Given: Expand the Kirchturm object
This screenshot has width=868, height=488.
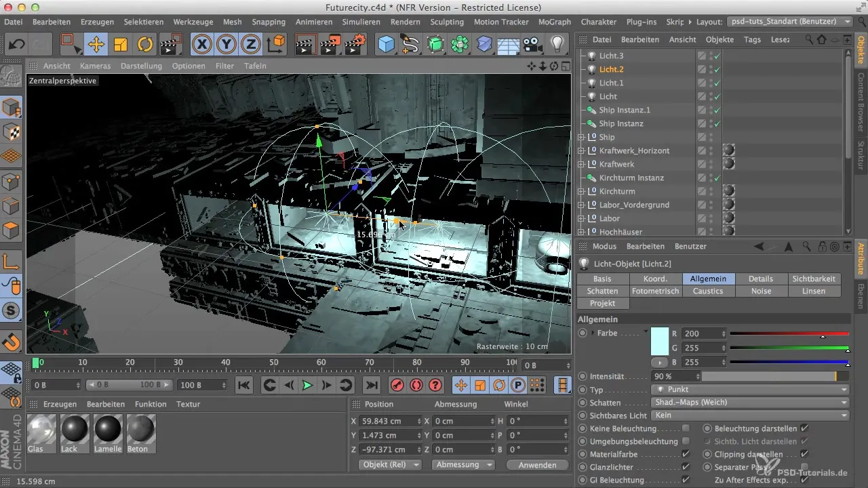Looking at the screenshot, I should point(580,191).
